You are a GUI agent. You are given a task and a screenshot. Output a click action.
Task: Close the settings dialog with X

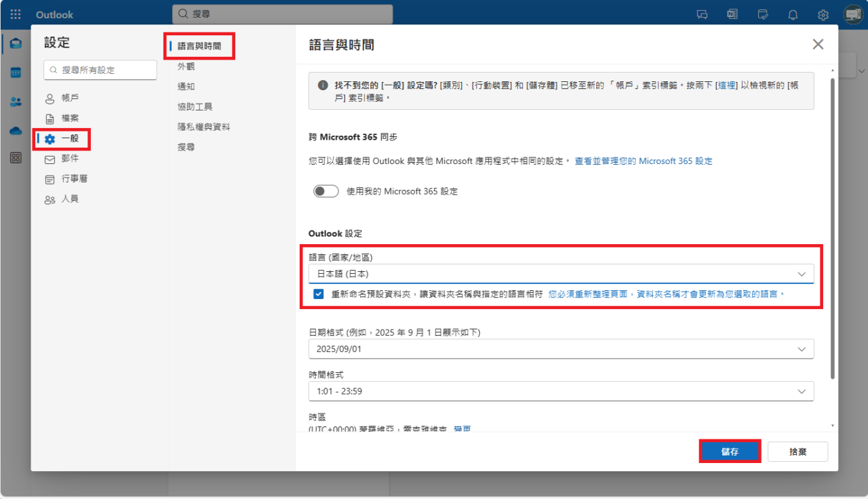click(818, 44)
